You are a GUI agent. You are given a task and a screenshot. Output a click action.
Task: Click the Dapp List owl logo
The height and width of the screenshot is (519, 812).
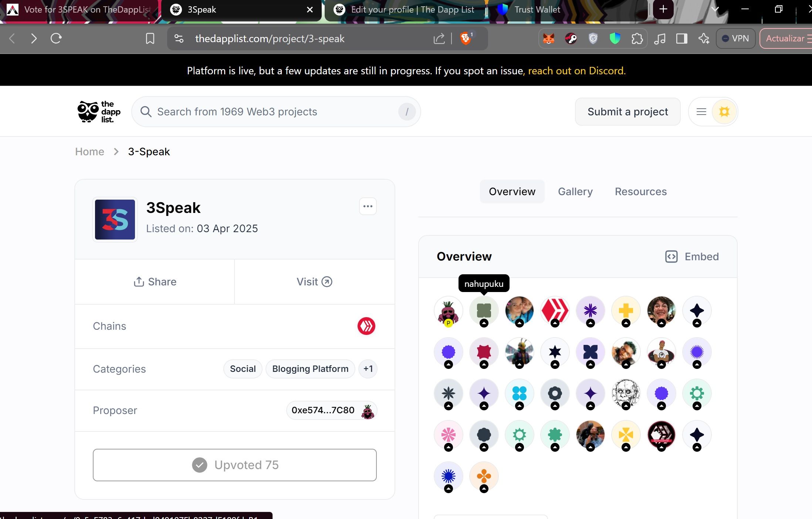(99, 112)
